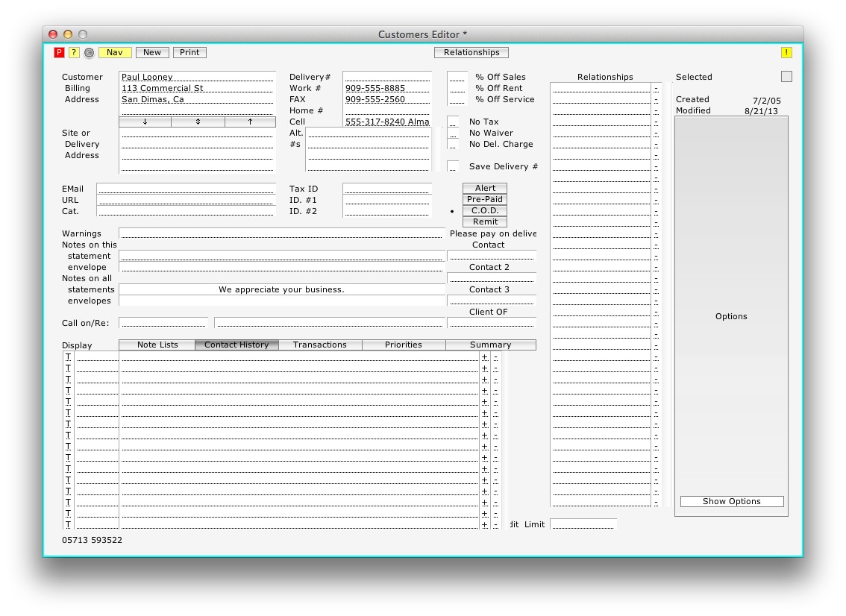Viewport: 846px width, 616px height.
Task: Toggle the Remit status button
Action: click(485, 221)
